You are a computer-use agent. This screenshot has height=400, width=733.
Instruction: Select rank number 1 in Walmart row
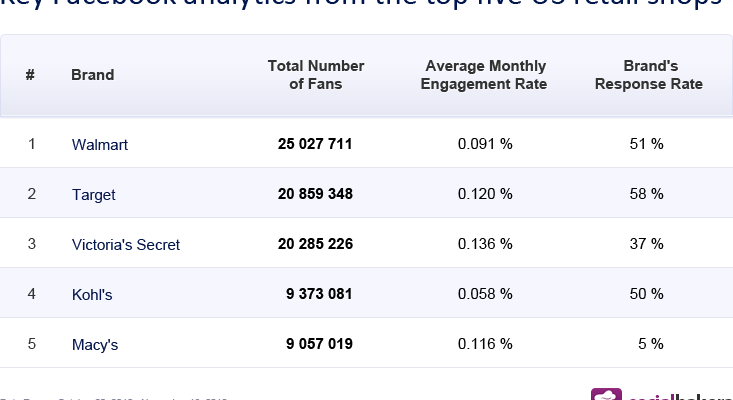[31, 144]
